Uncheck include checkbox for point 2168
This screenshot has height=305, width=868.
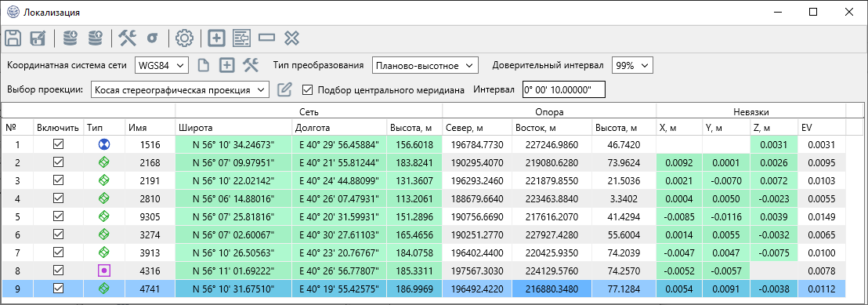coord(58,162)
